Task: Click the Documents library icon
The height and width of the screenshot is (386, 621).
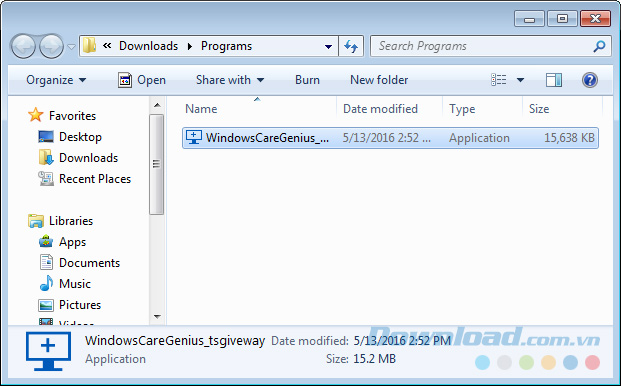Action: [x=46, y=262]
